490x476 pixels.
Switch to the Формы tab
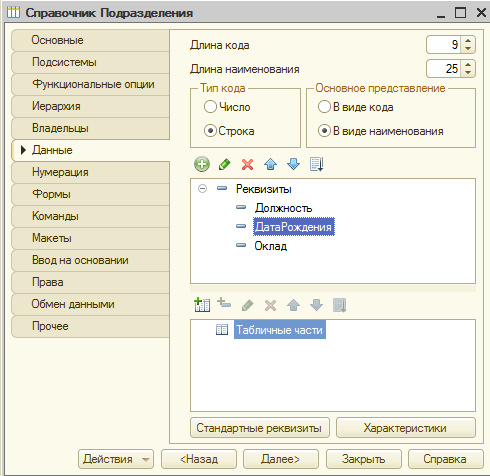(90, 194)
